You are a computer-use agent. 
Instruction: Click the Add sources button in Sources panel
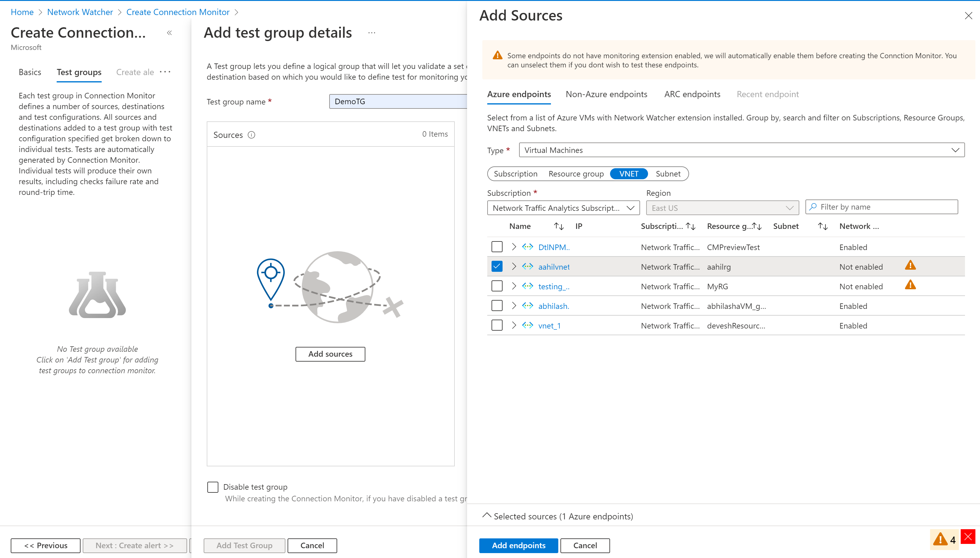330,353
